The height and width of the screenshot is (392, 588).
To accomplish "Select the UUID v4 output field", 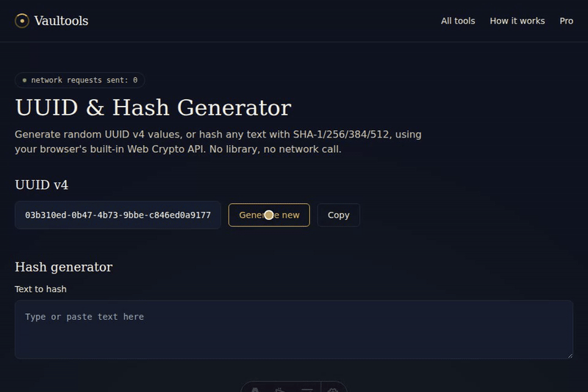I will pyautogui.click(x=118, y=215).
